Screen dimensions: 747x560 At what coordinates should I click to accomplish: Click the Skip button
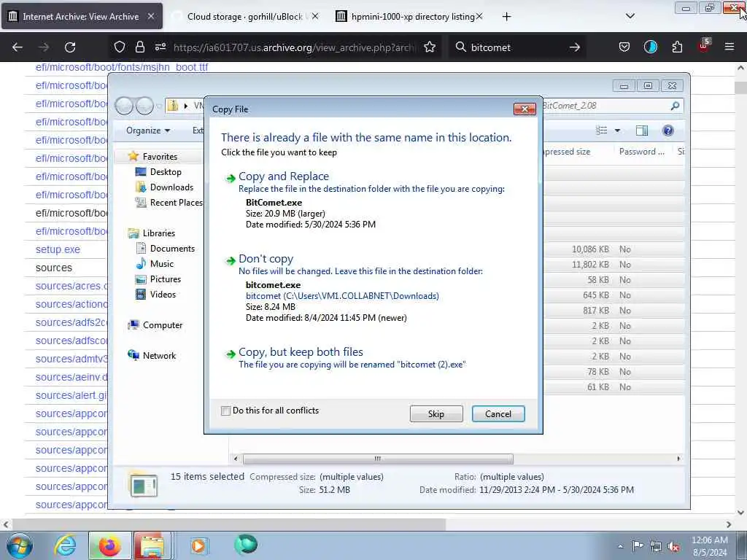436,414
